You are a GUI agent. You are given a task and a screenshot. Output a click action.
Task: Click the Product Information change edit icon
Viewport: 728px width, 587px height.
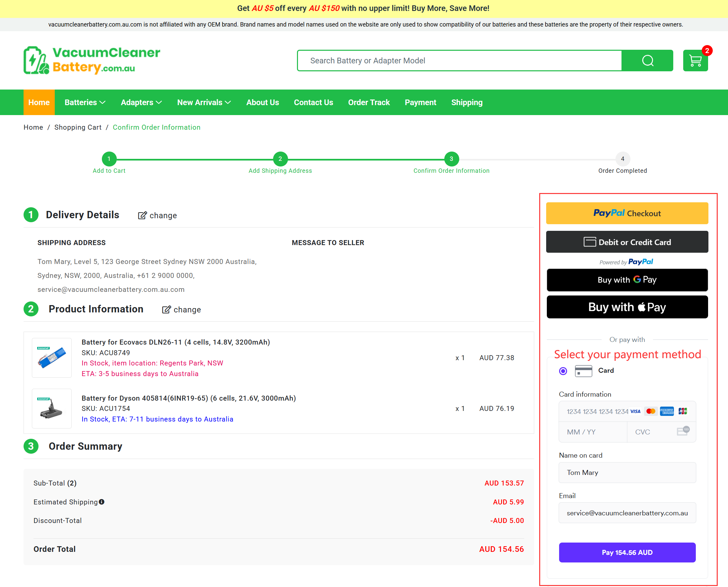click(x=166, y=309)
